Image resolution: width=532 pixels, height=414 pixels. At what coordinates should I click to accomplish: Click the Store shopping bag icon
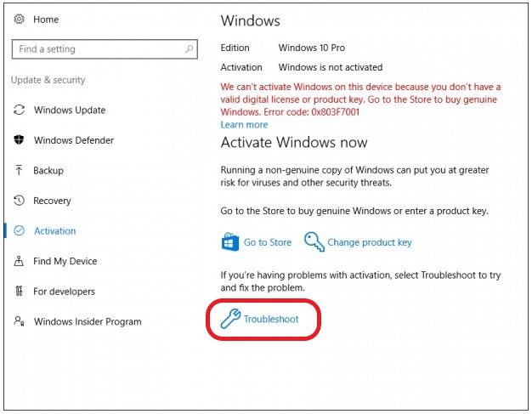pos(230,241)
